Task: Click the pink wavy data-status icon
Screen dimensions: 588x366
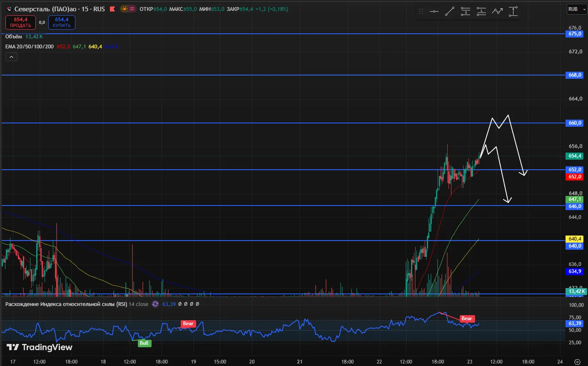Action: coord(132,9)
